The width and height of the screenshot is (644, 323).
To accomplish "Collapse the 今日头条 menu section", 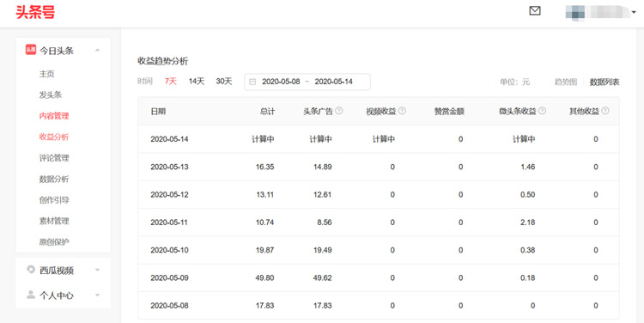I will tap(97, 50).
